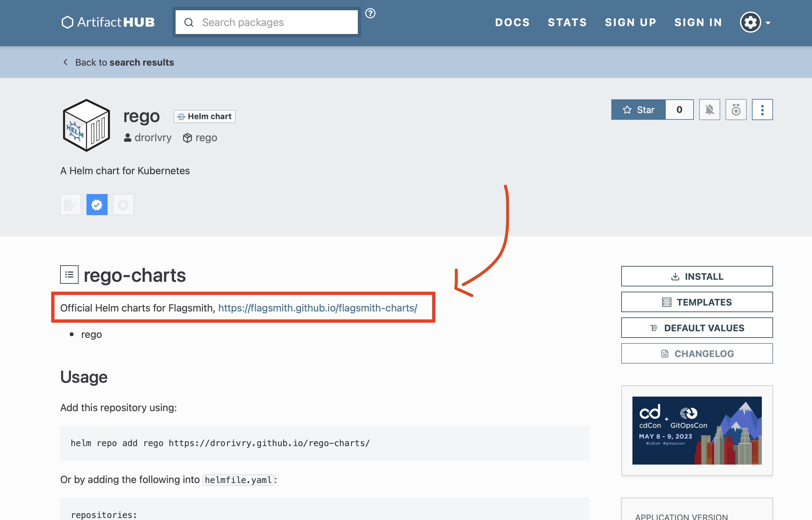Click the grey official star badge
This screenshot has width=812, height=520.
coord(123,205)
